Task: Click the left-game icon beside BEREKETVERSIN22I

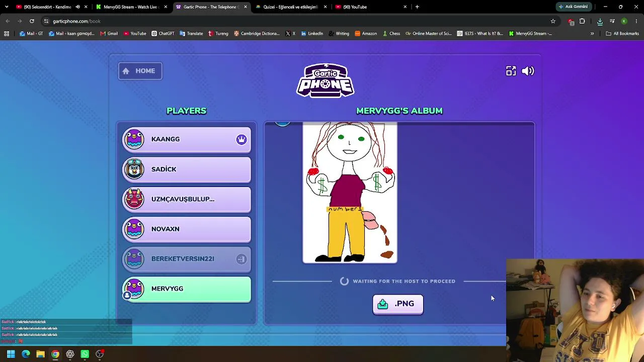Action: (x=242, y=259)
